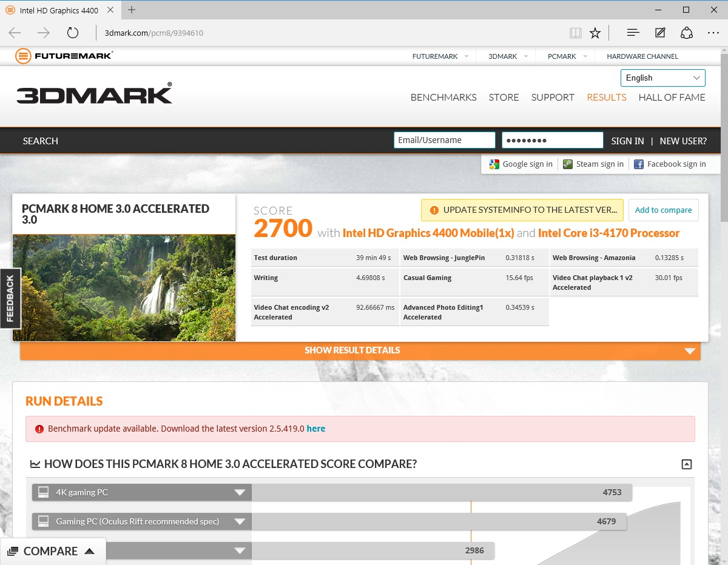Click Google sign in button

(x=521, y=164)
